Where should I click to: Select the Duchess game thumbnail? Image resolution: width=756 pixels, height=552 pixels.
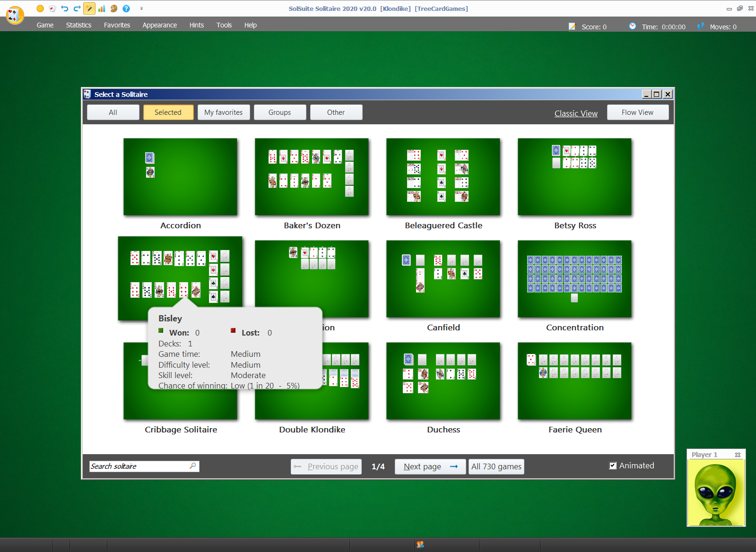[x=443, y=381]
